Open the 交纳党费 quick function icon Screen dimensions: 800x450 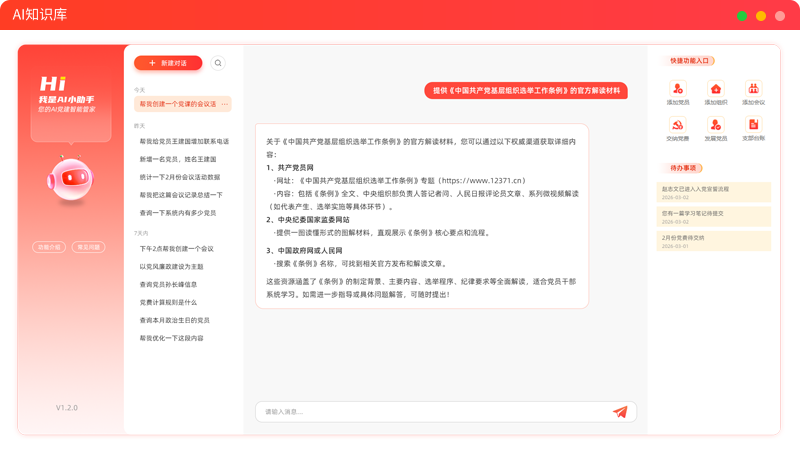coord(678,124)
